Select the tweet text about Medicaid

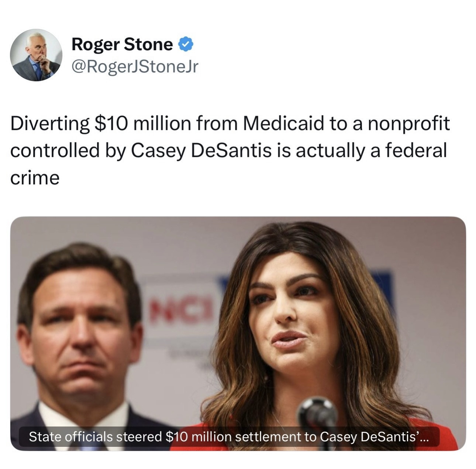coord(229,150)
